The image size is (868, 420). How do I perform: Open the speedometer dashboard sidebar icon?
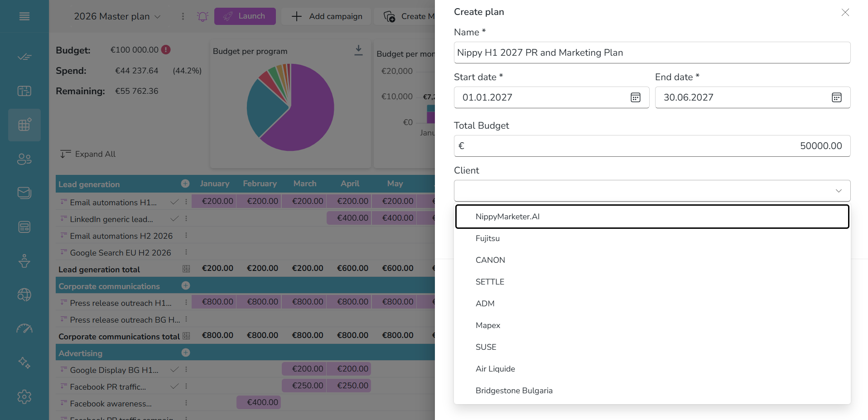coord(24,329)
